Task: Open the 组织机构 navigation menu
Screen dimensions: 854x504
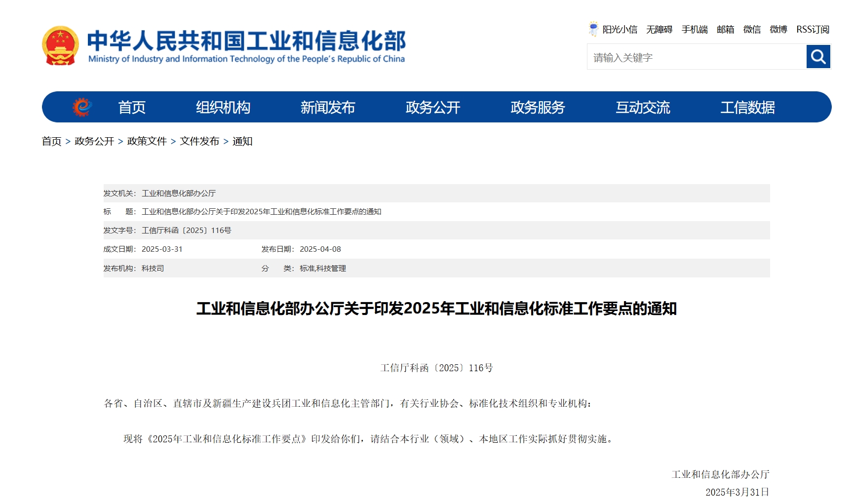Action: pos(223,107)
